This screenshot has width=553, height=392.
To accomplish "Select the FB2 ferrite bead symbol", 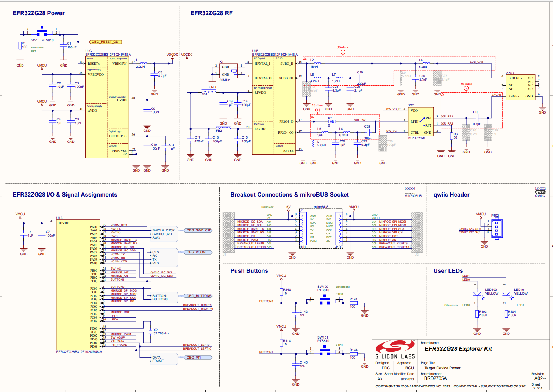I will click(x=223, y=128).
